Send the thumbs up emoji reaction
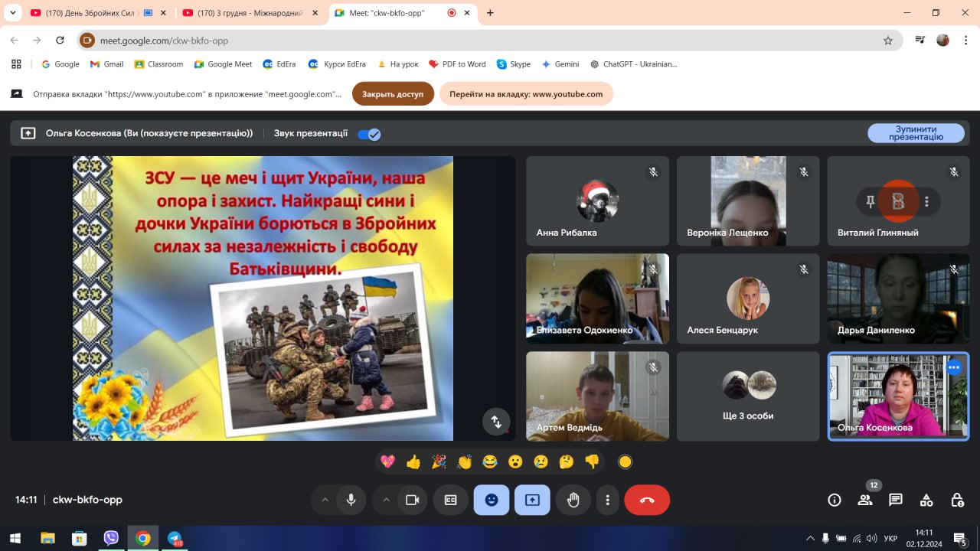This screenshot has width=980, height=551. coord(413,461)
